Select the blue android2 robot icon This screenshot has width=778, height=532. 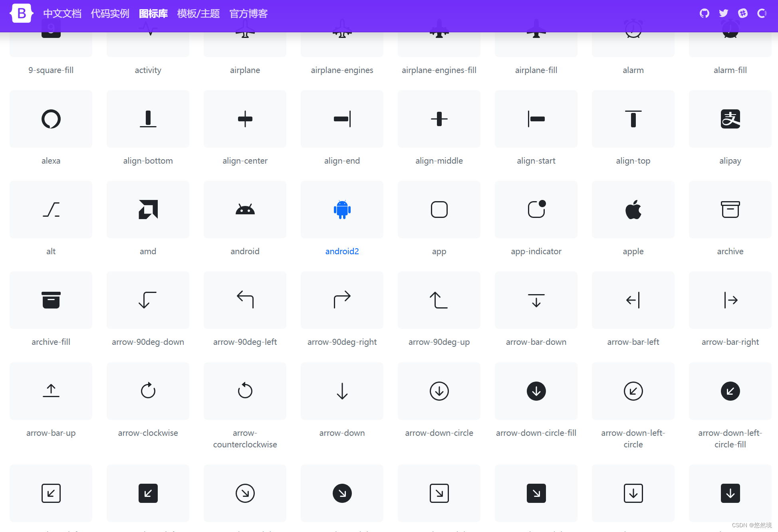(342, 210)
